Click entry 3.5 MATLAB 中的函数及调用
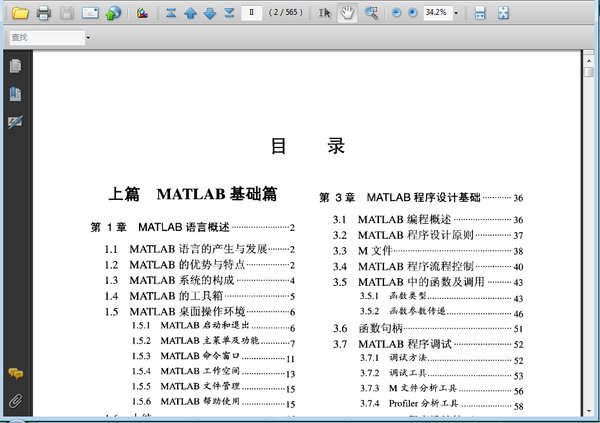The image size is (600, 423). (428, 282)
